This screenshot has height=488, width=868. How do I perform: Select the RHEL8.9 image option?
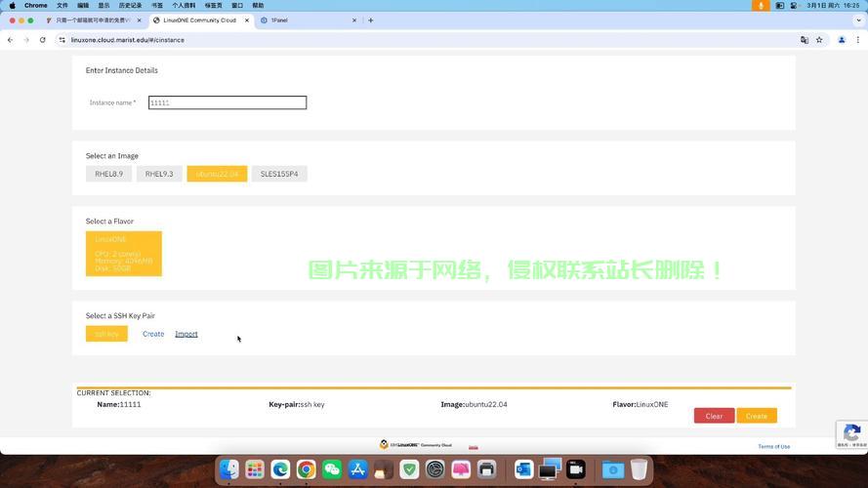pos(108,174)
